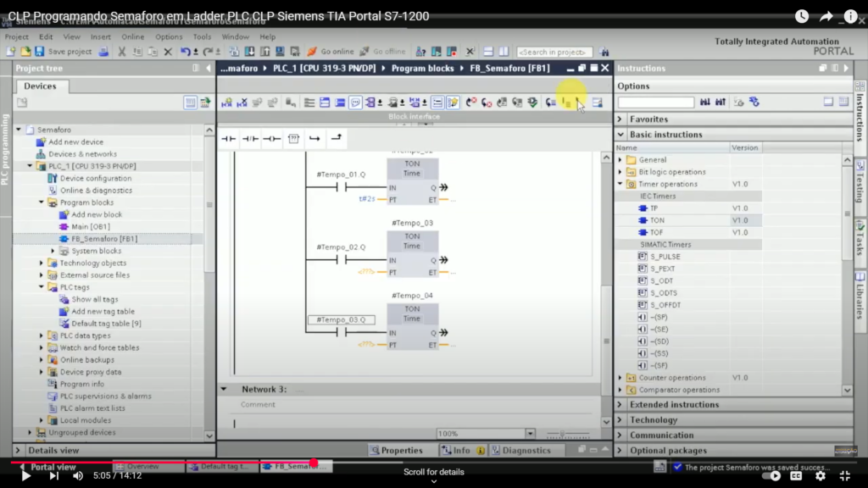Screen dimensions: 868x488
Task: Open the Project menu
Action: (17, 36)
